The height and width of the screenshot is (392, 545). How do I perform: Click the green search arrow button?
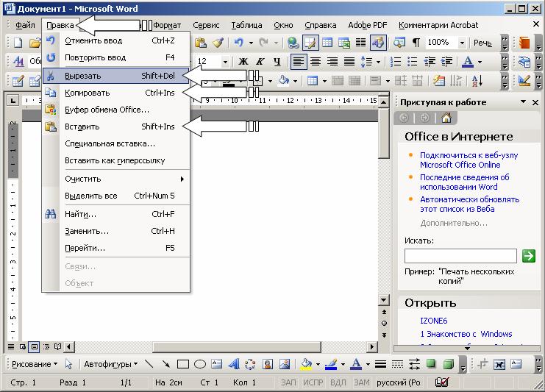pyautogui.click(x=528, y=256)
